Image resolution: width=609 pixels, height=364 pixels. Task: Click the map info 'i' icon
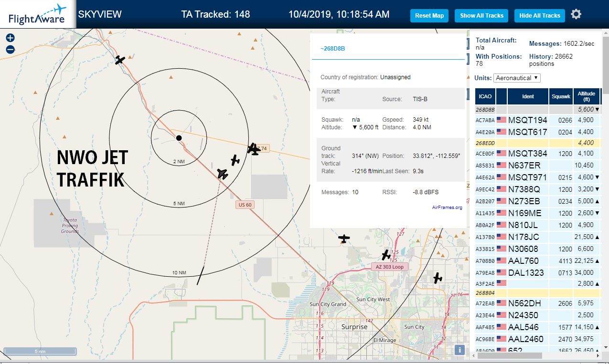[x=459, y=350]
